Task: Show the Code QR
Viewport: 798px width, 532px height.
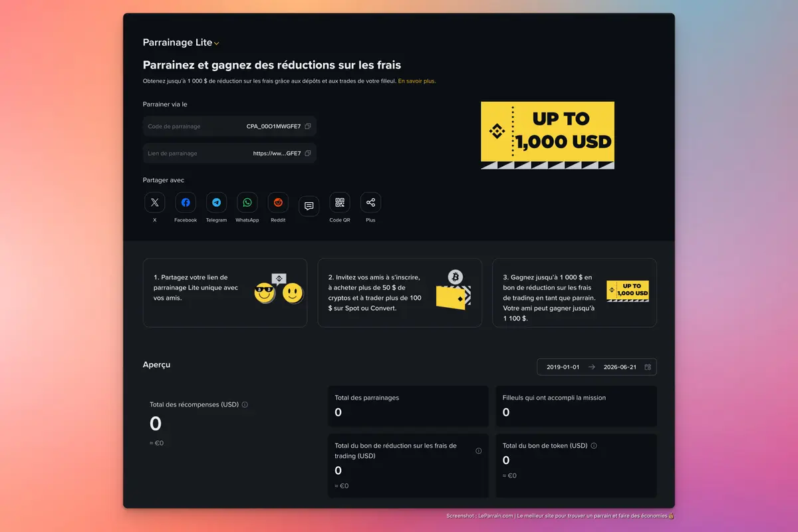Action: [340, 203]
